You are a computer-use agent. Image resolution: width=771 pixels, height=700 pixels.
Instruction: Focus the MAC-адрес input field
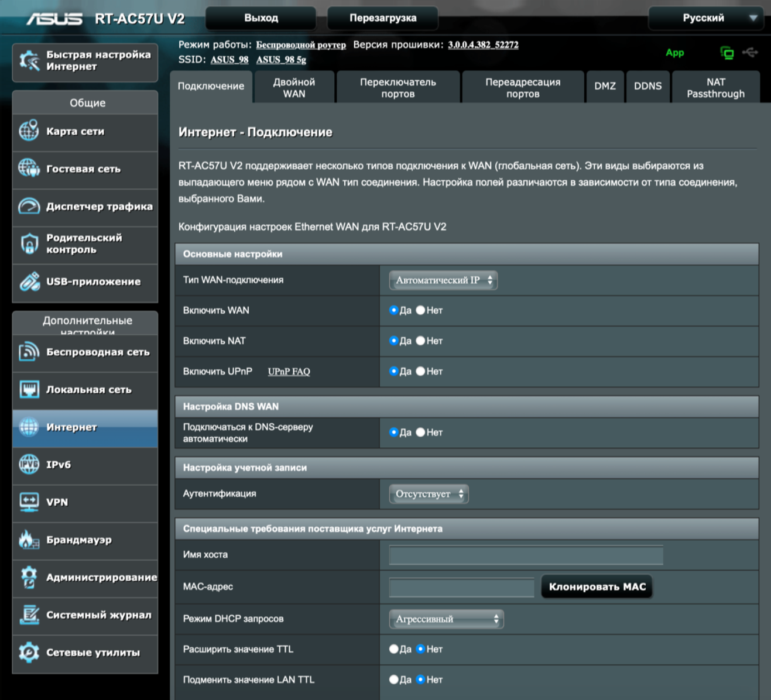[x=461, y=587]
